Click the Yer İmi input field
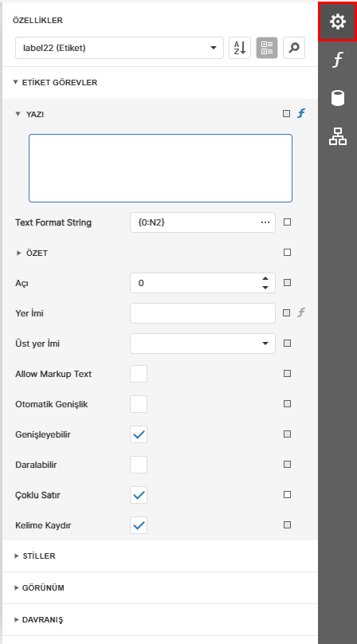Image resolution: width=357 pixels, height=644 pixels. point(202,313)
